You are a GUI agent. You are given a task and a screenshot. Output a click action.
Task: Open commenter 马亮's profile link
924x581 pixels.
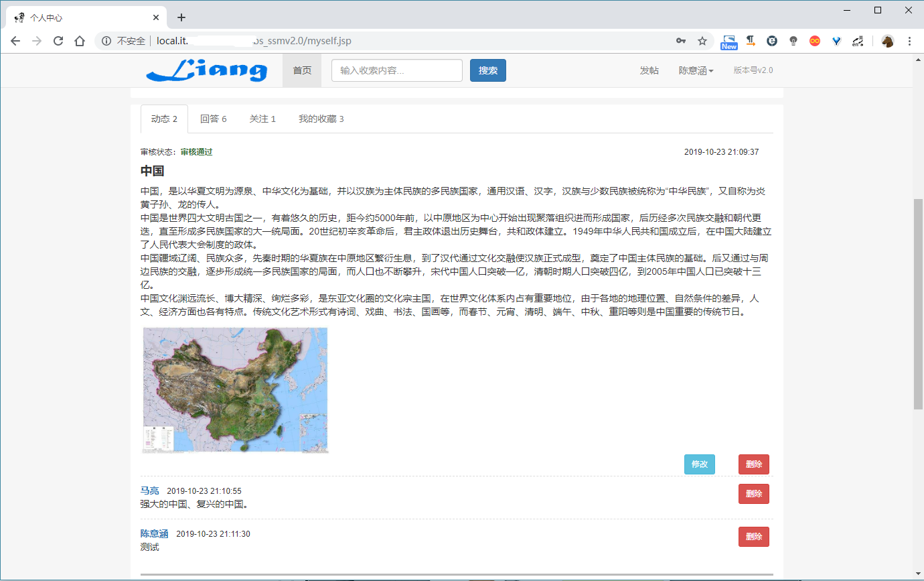[x=149, y=491]
